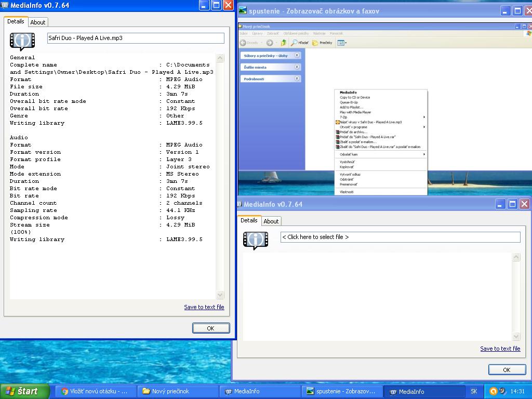Click the film-reel icon in the empty MediaInfo window
The image size is (532, 399).
pyautogui.click(x=255, y=240)
